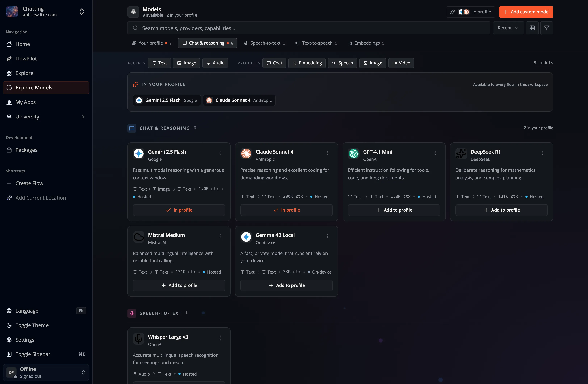The width and height of the screenshot is (588, 384).
Task: Toggle the Image accepts filter
Action: pos(186,63)
